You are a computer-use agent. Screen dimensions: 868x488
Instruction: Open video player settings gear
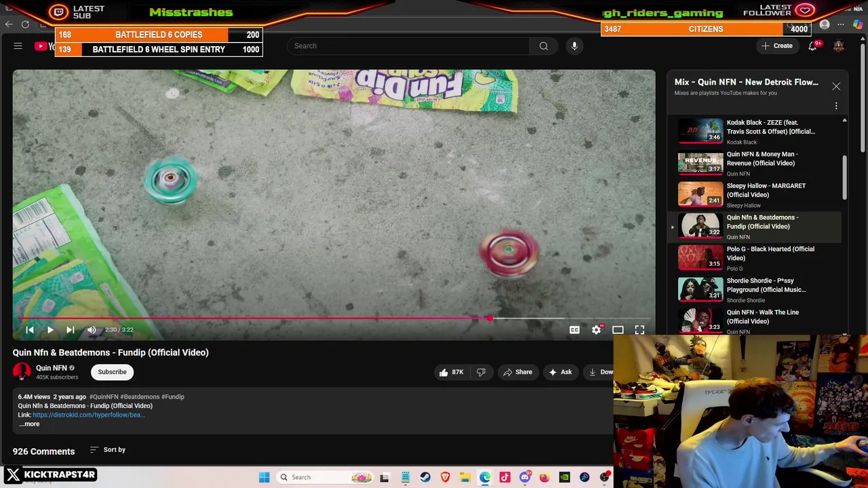click(596, 330)
